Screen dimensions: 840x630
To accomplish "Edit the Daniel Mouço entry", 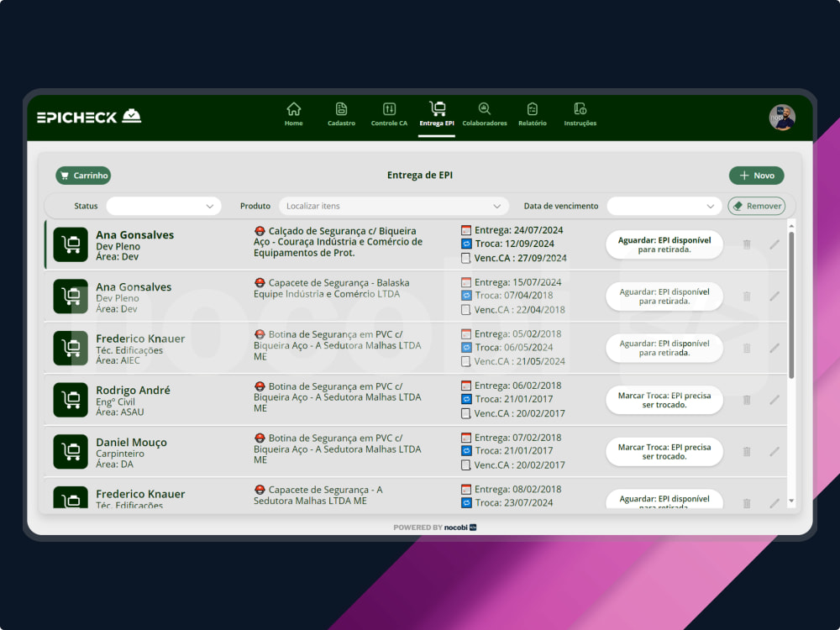I will click(x=774, y=452).
